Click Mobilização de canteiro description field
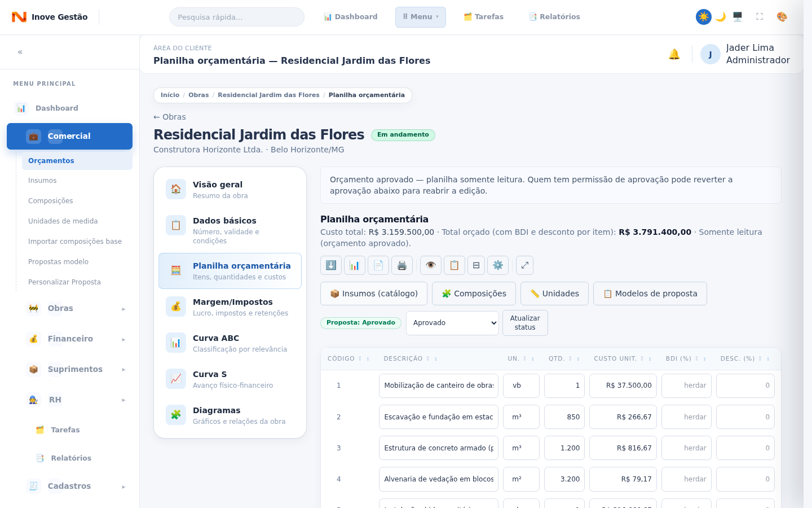Viewport: 812px width, 508px height. coord(439,386)
